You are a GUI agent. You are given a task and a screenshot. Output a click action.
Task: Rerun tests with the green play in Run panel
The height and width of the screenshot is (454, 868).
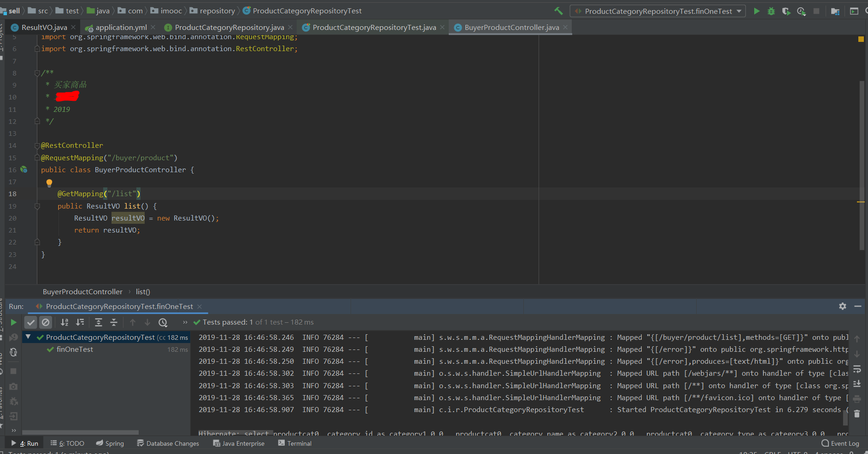(x=13, y=322)
